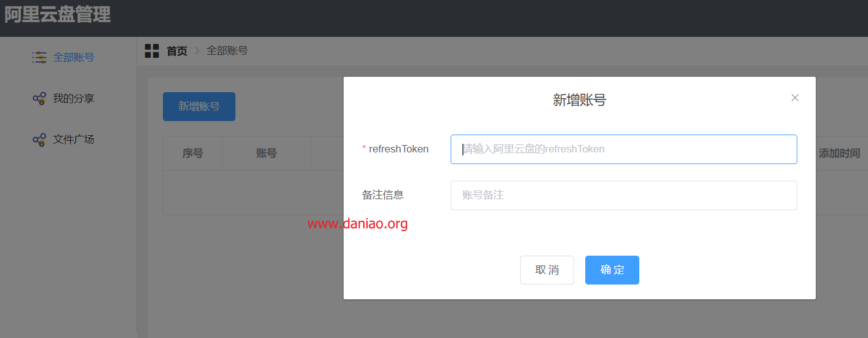868x338 pixels.
Task: Click the 我的分享 share icon
Action: click(39, 98)
